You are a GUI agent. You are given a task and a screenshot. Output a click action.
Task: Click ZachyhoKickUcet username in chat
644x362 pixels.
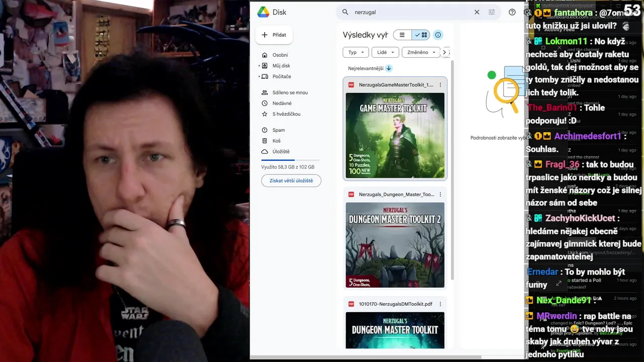(x=581, y=218)
